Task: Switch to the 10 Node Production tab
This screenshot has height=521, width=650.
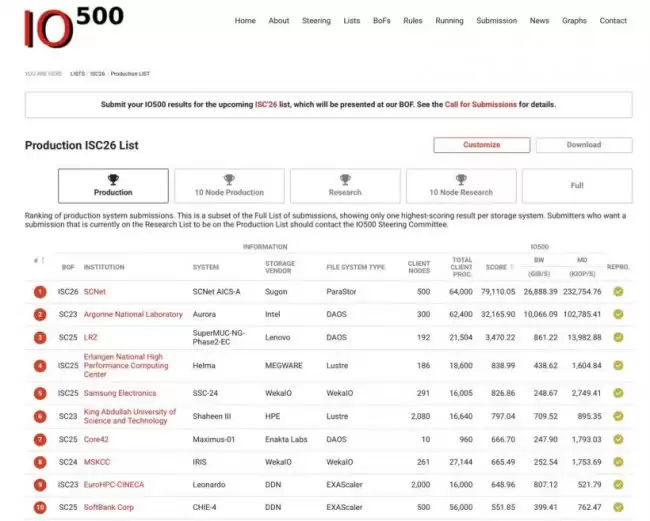Action: [x=229, y=186]
